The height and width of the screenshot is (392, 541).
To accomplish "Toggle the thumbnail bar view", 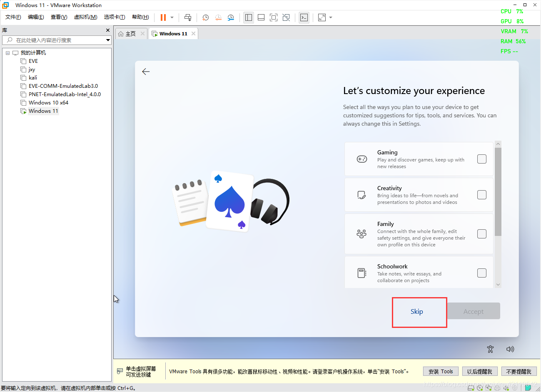I will pyautogui.click(x=261, y=17).
